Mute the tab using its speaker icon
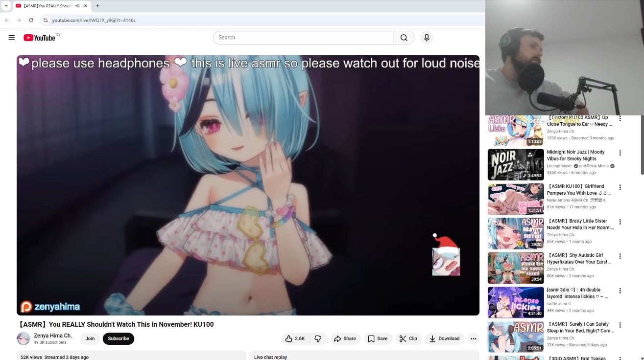Screen dimensions: 644x360 coord(77,6)
